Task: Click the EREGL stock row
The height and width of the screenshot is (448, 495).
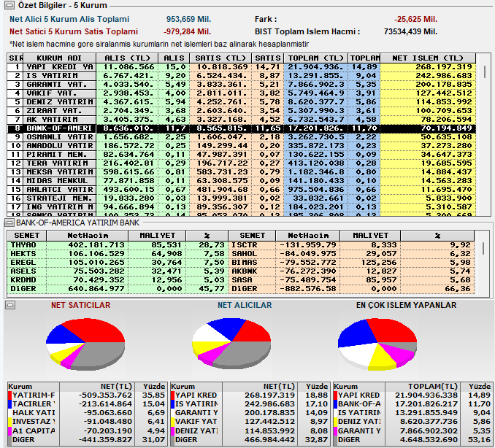Action: [118, 263]
